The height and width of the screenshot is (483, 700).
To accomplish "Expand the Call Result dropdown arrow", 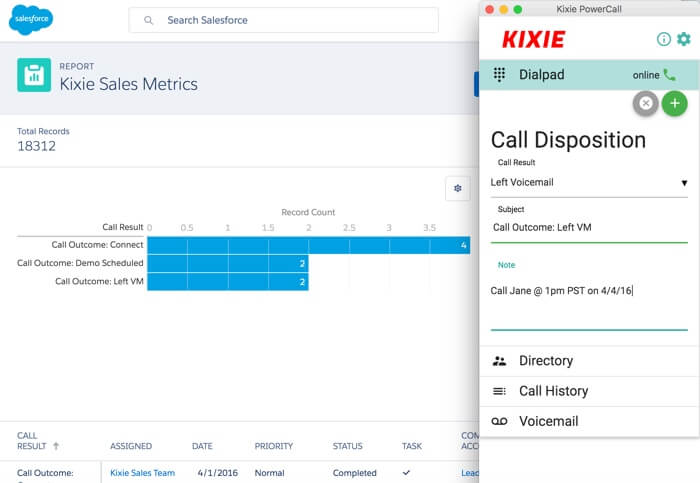I will click(684, 183).
